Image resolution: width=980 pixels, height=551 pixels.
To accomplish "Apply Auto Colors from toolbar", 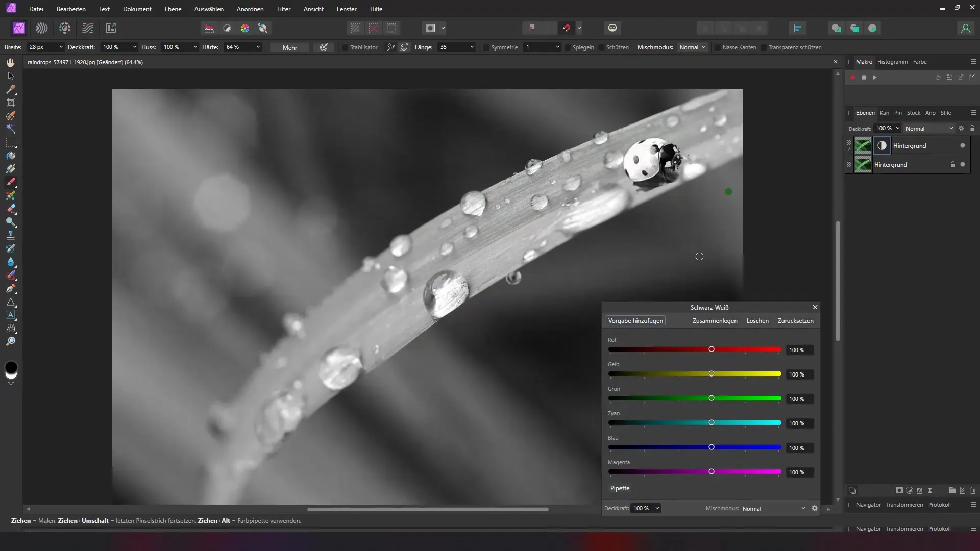I will [x=245, y=28].
